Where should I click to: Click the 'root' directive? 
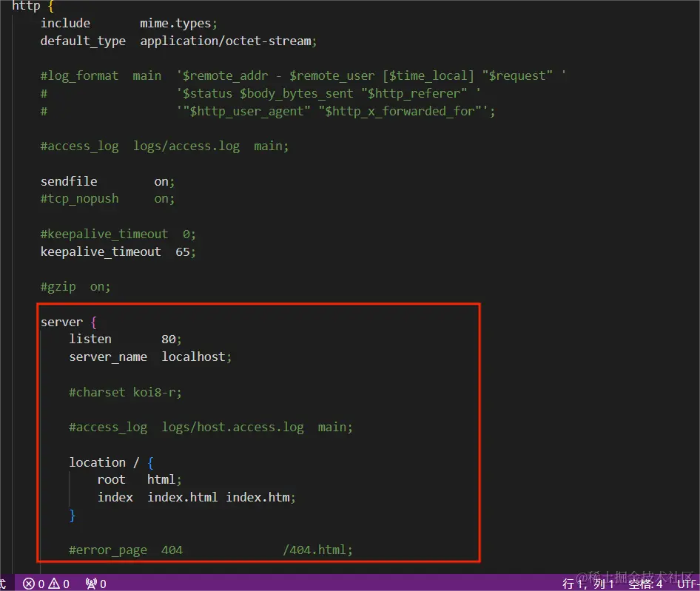click(112, 480)
